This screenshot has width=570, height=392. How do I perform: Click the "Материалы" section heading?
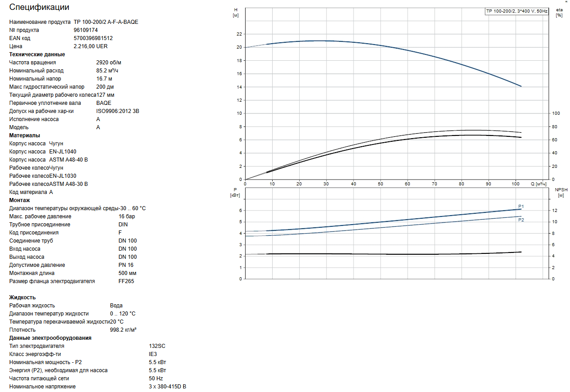(x=25, y=135)
